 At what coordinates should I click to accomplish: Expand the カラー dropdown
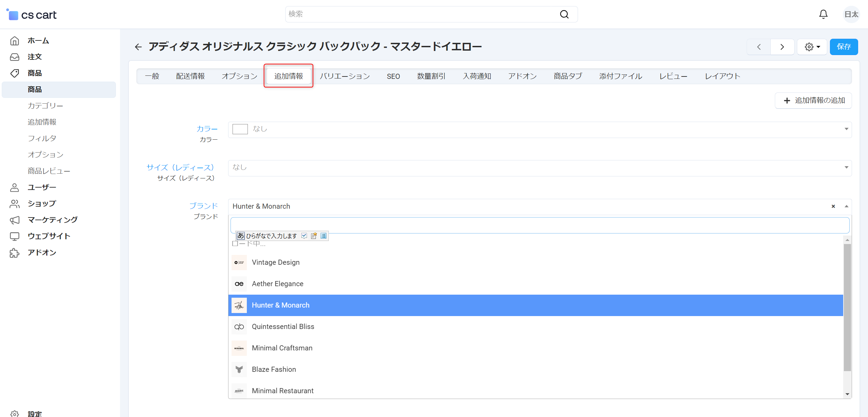pos(846,129)
